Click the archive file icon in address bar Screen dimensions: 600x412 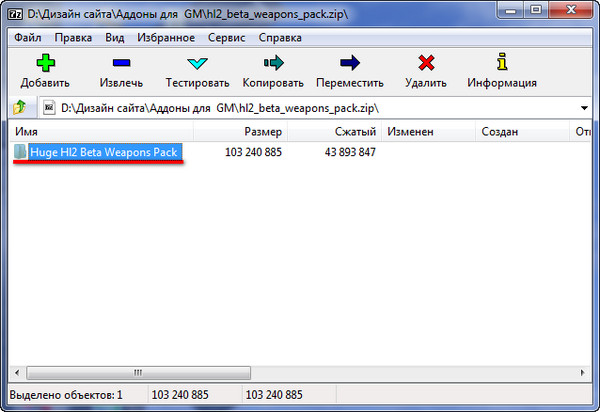tap(49, 108)
